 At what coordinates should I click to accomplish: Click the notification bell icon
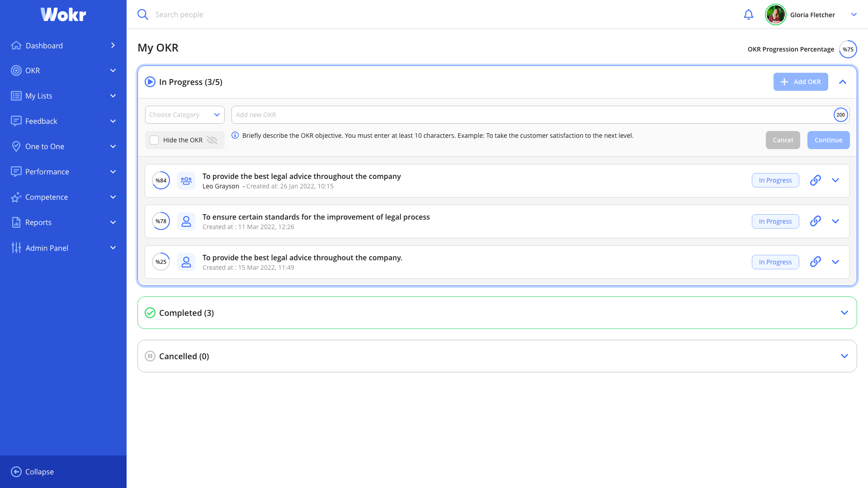[x=749, y=14]
